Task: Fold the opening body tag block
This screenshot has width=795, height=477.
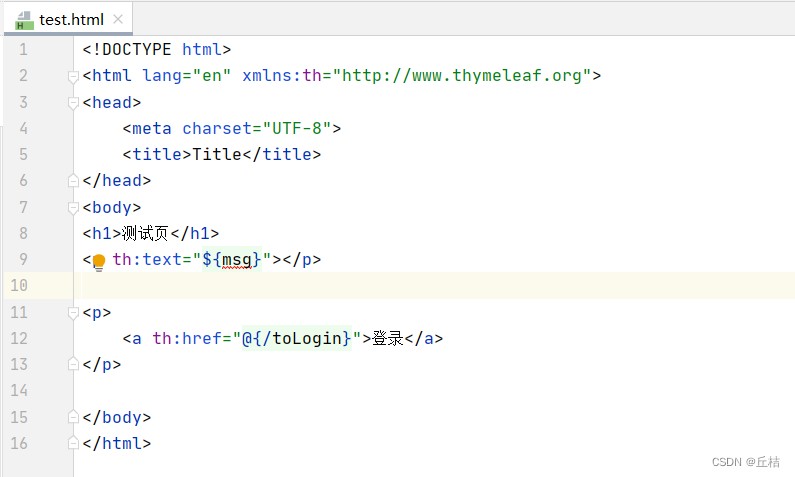Action: click(x=73, y=207)
